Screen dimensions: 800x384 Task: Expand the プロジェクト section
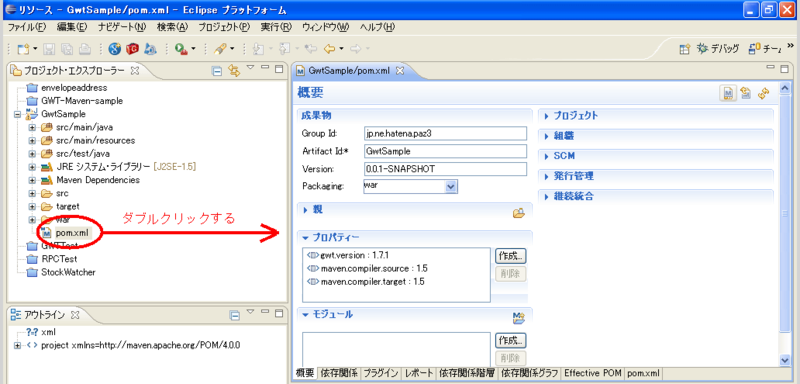546,116
